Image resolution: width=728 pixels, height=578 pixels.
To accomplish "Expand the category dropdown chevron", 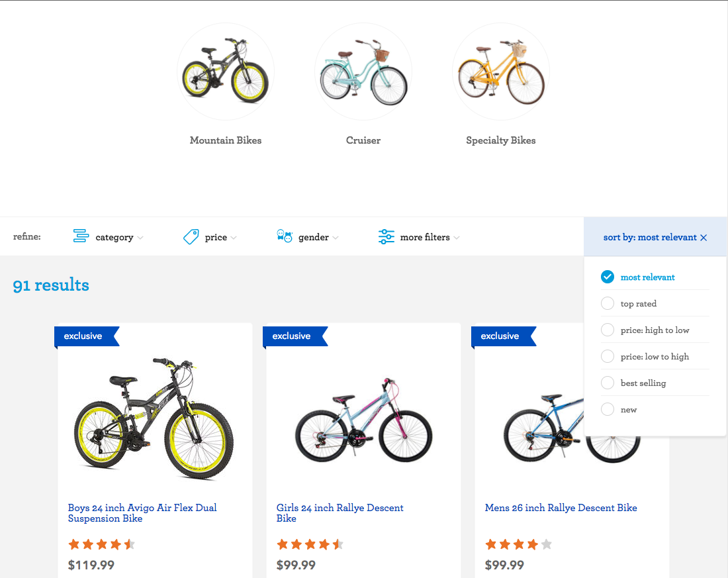I will [140, 238].
